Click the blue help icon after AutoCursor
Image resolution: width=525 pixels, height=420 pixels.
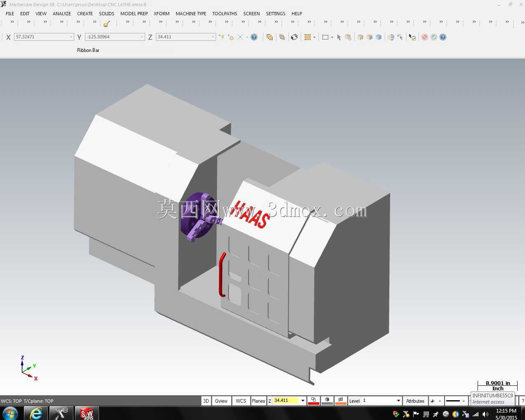[254, 37]
